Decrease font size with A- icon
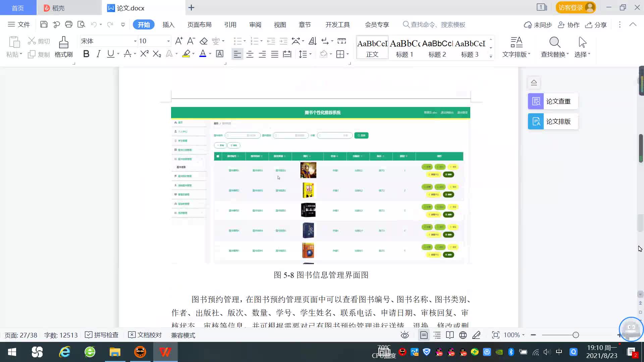 [191, 41]
